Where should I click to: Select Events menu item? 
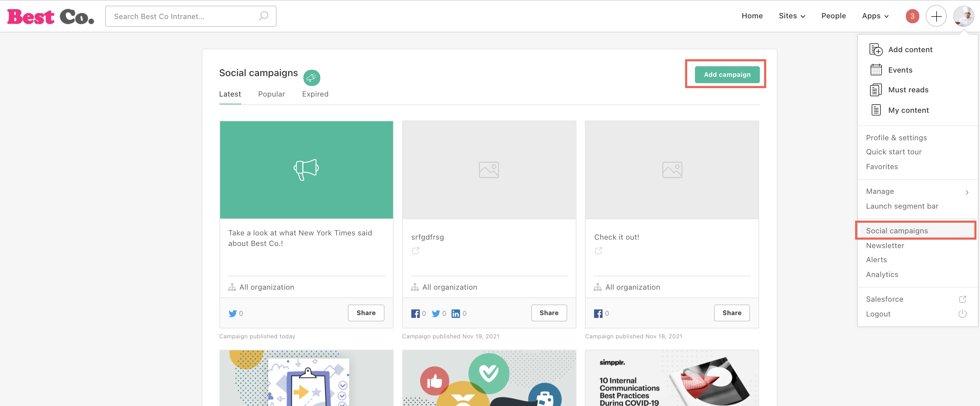point(900,70)
